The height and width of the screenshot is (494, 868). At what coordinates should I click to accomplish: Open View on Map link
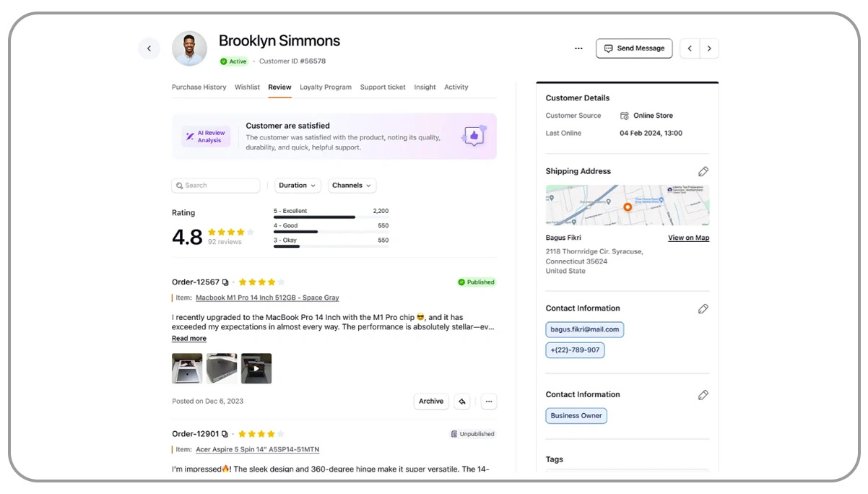(x=687, y=238)
